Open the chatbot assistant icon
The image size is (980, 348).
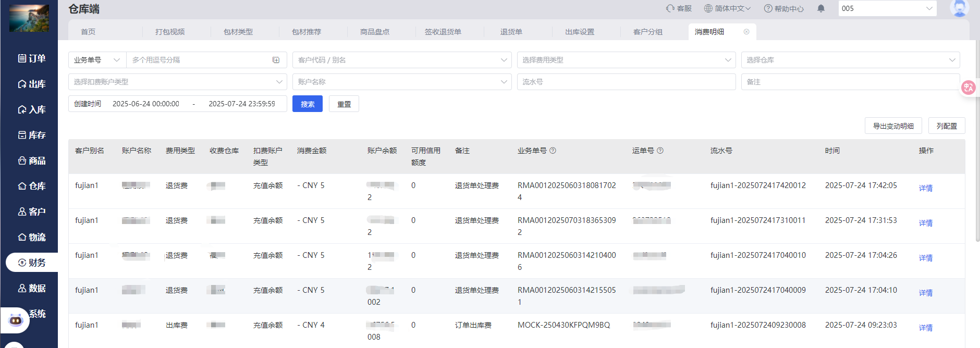16,320
